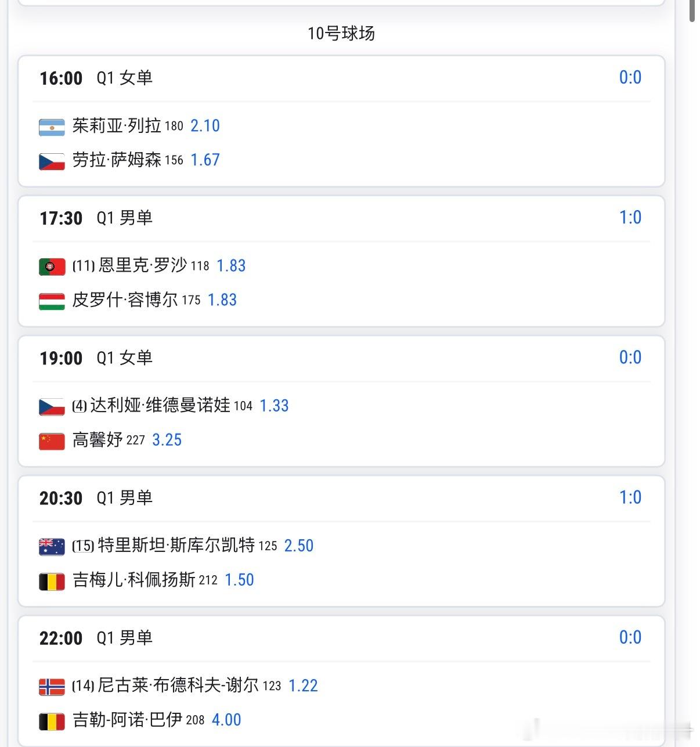Open player 高馨妤 profile
Viewport: 700px width, 747px height.
(97, 439)
